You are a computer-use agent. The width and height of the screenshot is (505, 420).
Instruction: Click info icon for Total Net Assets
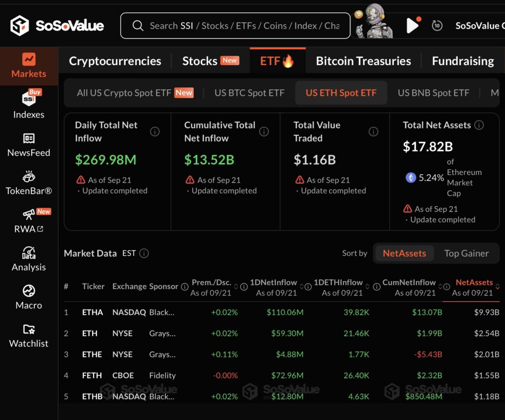coord(479,125)
